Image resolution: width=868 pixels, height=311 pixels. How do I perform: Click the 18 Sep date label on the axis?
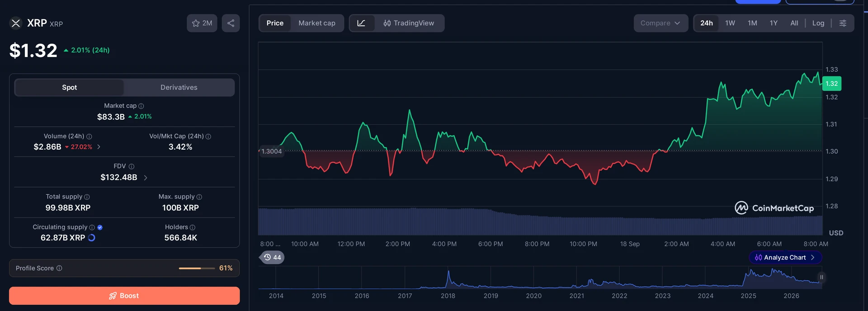(630, 244)
